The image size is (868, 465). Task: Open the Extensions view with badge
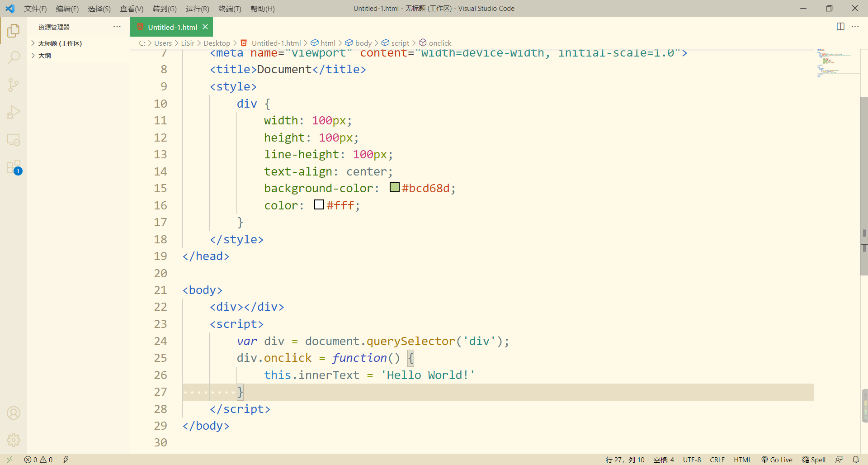click(14, 167)
